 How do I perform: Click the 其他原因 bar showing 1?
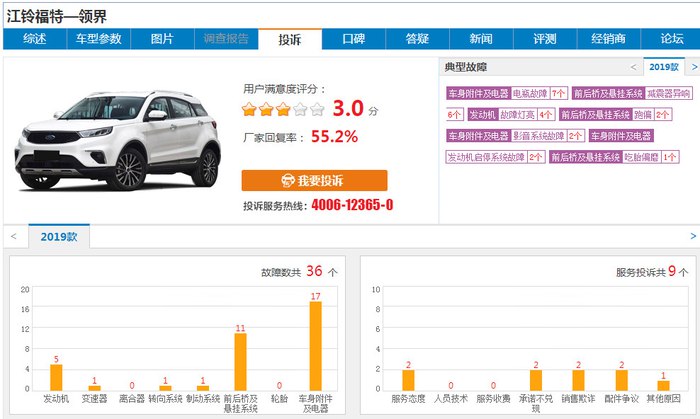(x=663, y=386)
